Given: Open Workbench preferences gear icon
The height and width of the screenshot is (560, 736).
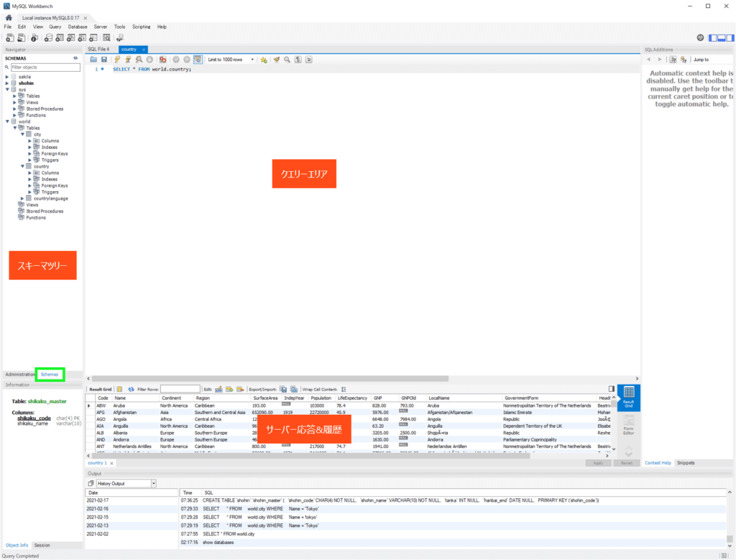Looking at the screenshot, I should (x=700, y=37).
